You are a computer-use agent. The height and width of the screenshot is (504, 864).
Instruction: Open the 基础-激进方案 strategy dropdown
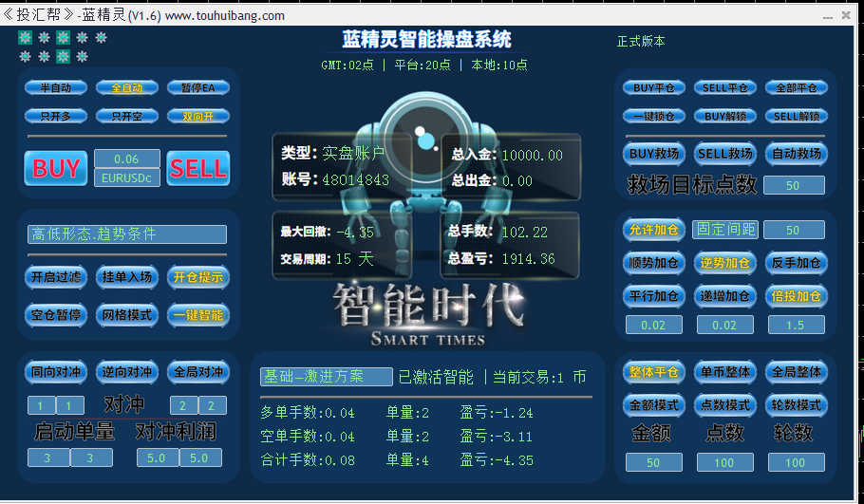click(327, 377)
